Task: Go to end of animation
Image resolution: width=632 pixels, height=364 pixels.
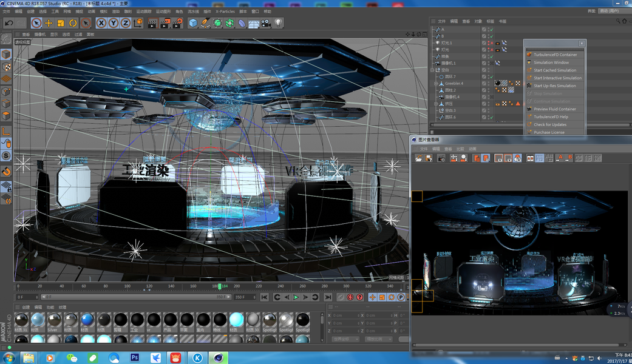Action: pyautogui.click(x=328, y=297)
